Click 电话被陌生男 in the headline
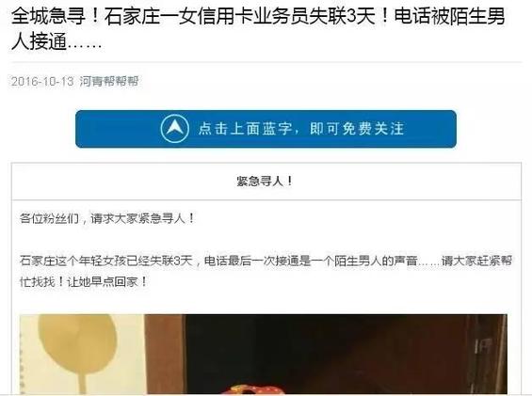This screenshot has width=532, height=396. (x=450, y=16)
